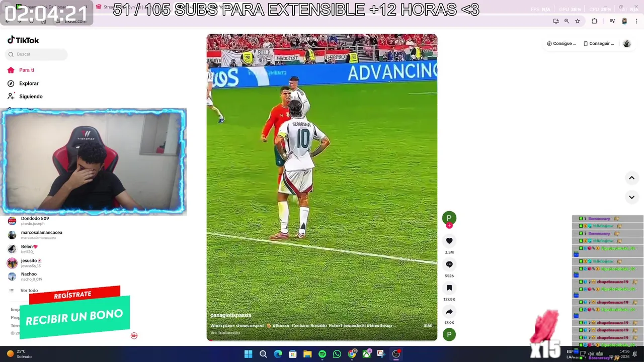
Task: Go to next video arrow
Action: pos(631,197)
